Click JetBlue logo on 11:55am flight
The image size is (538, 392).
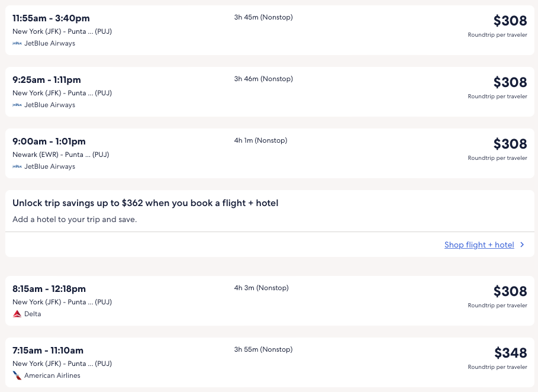(x=17, y=43)
